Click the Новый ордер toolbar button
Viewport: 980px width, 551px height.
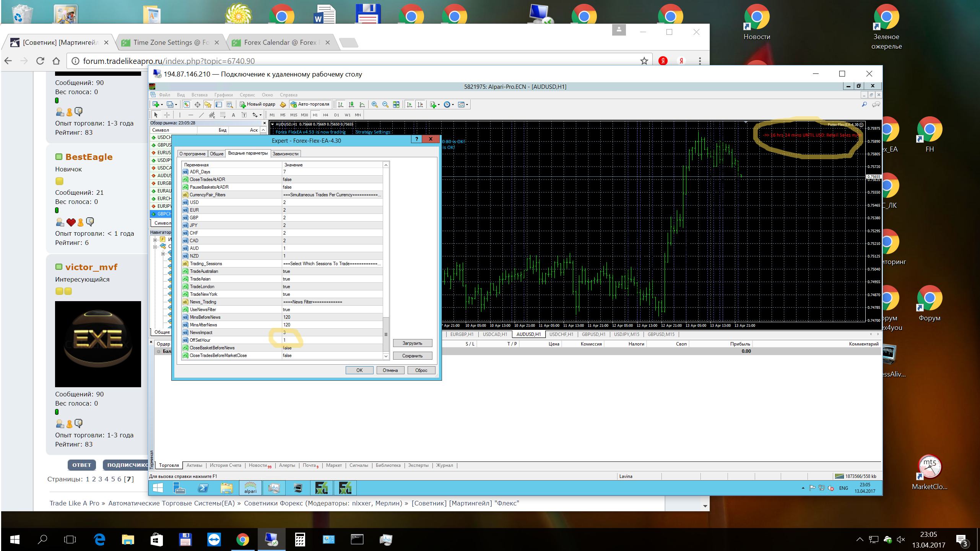click(257, 104)
